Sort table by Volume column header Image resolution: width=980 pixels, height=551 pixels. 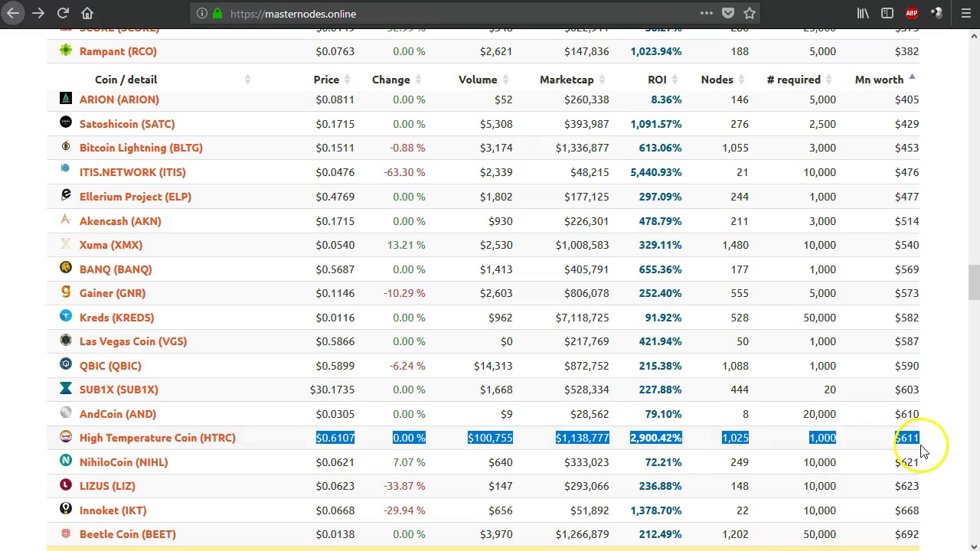[478, 80]
